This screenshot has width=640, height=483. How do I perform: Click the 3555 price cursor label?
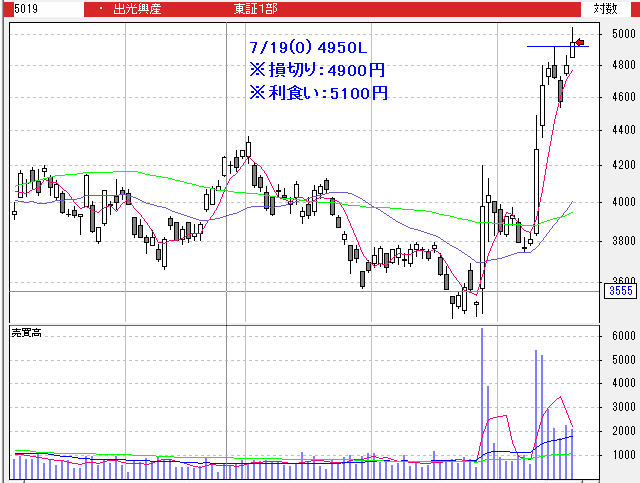(x=620, y=291)
